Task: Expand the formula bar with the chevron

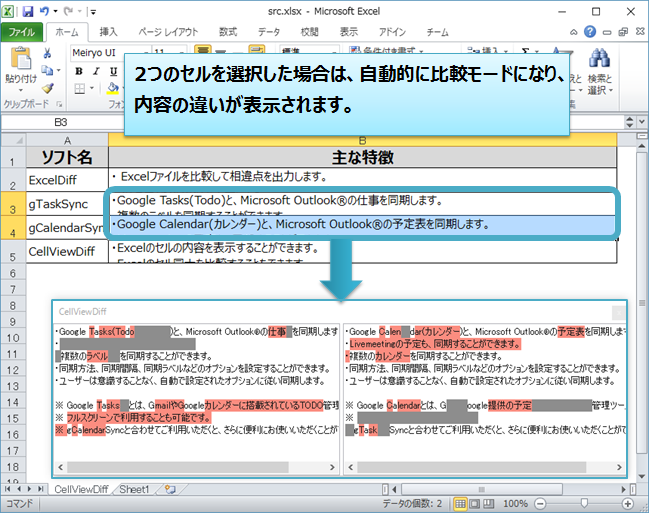Action: 642,122
